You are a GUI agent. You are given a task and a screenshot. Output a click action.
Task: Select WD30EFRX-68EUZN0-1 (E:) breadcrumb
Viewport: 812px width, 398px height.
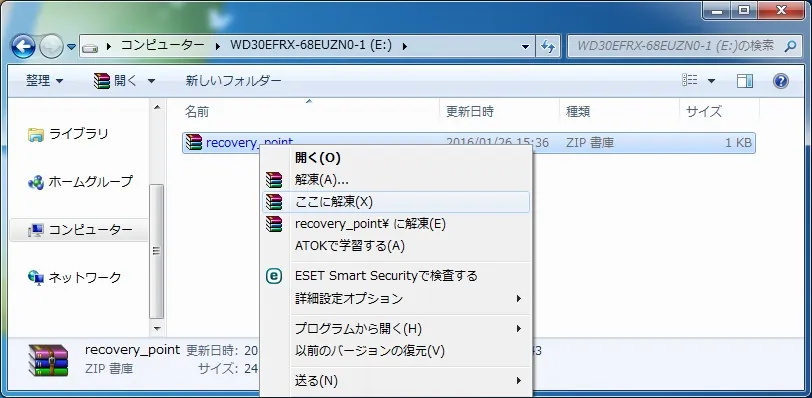pyautogui.click(x=311, y=46)
